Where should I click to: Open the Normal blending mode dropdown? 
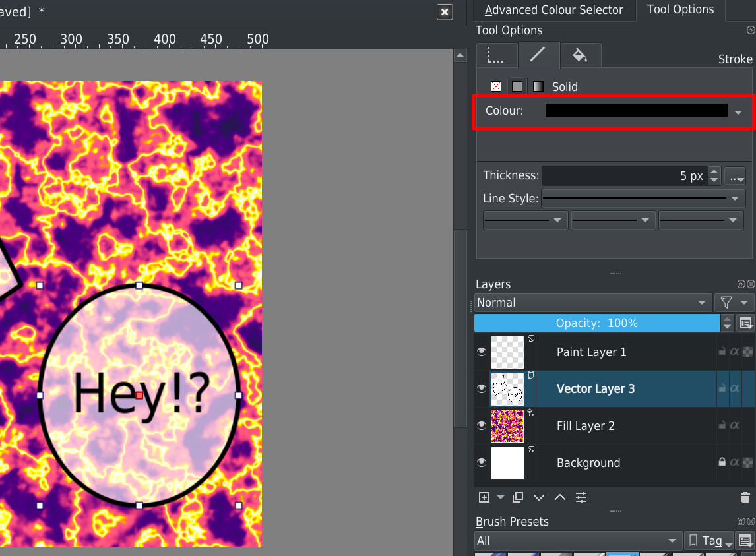point(592,302)
